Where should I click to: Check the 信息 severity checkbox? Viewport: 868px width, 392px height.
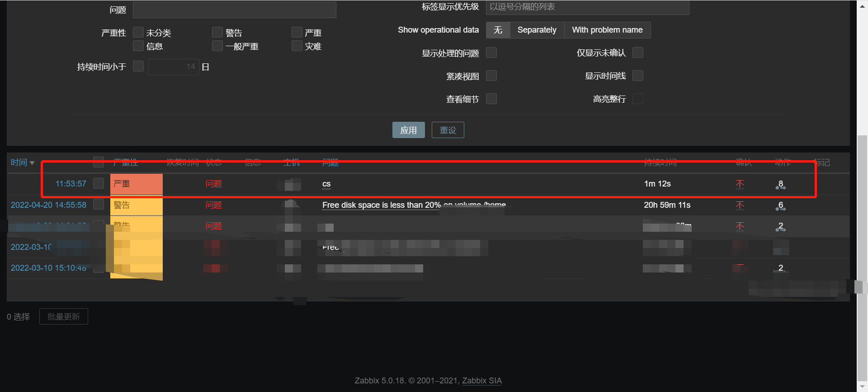(x=138, y=46)
